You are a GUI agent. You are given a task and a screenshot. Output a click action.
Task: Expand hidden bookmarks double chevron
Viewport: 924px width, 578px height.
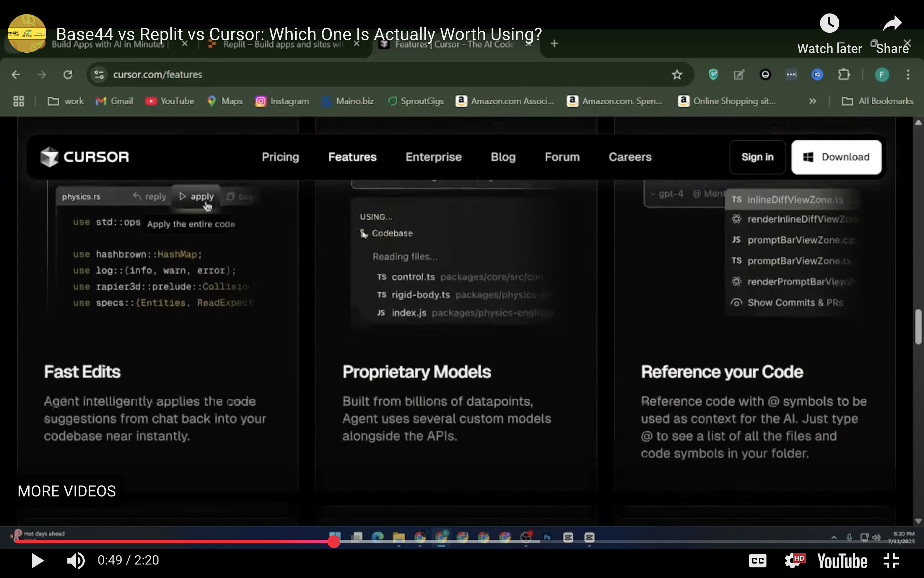pyautogui.click(x=812, y=101)
